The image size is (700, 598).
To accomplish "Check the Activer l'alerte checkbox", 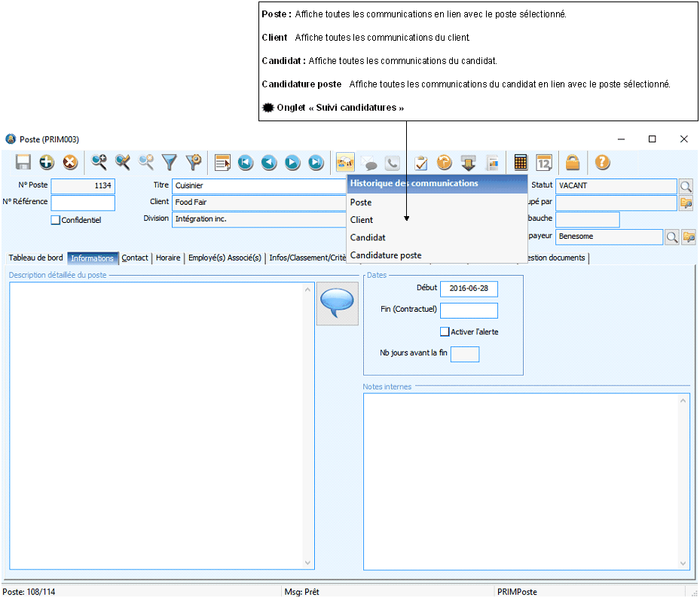I will (445, 331).
